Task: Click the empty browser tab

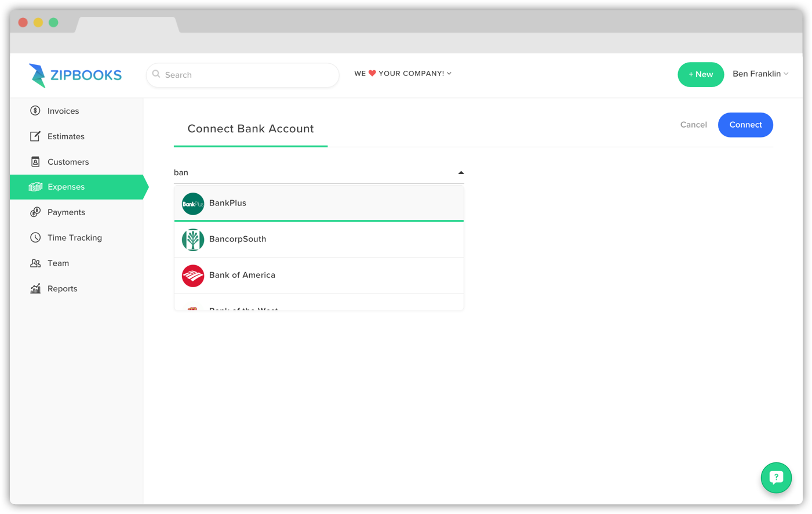Action: [128, 24]
